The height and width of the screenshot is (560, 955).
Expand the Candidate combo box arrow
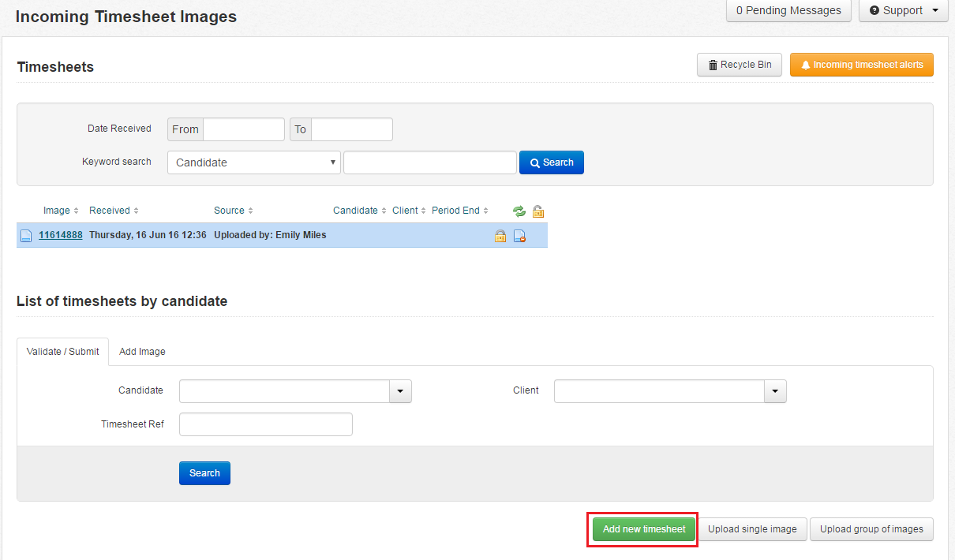click(x=400, y=391)
